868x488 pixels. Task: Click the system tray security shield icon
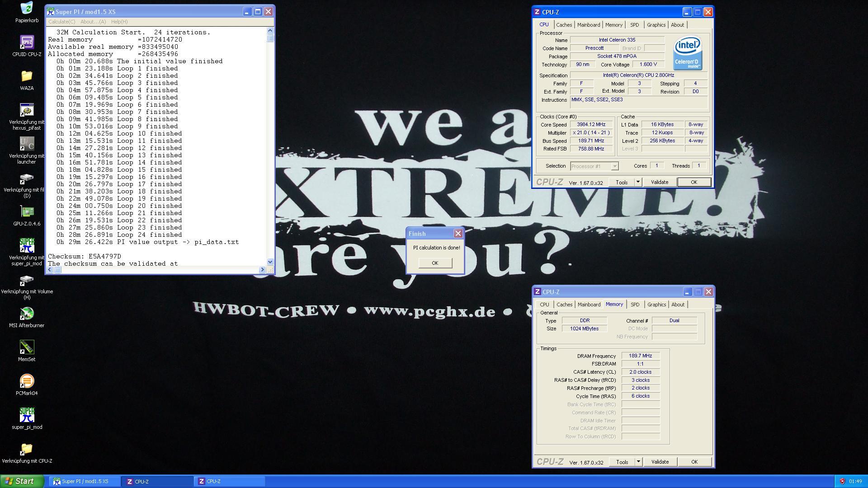[842, 481]
